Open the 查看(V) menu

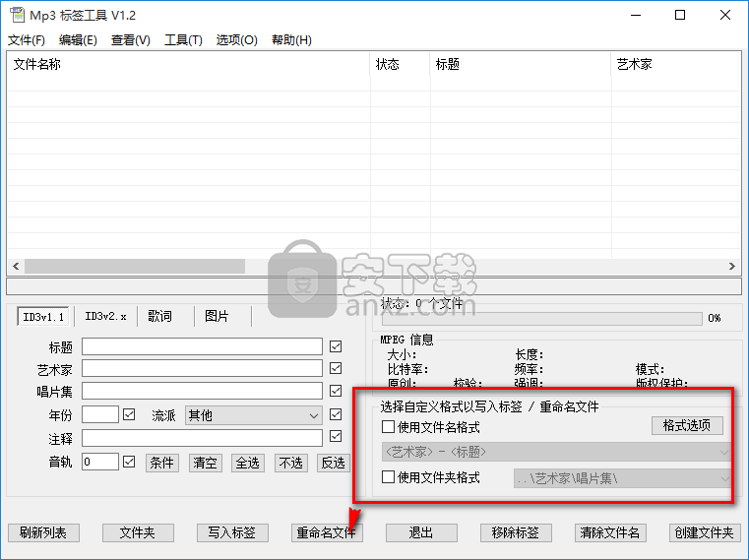click(x=130, y=40)
